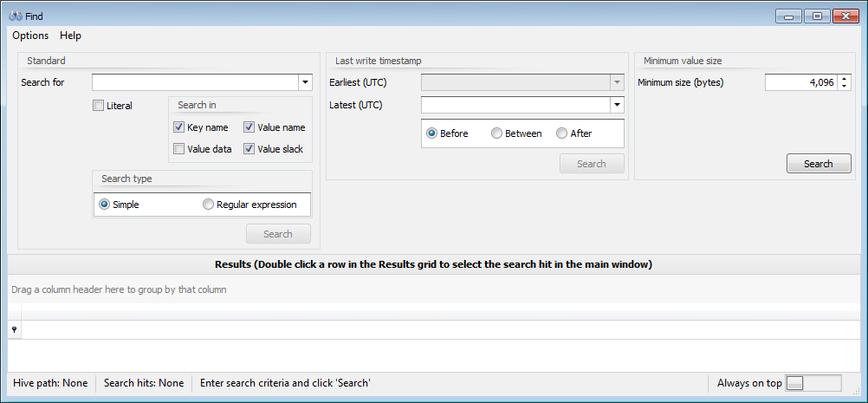Maximize the Find window

click(816, 16)
